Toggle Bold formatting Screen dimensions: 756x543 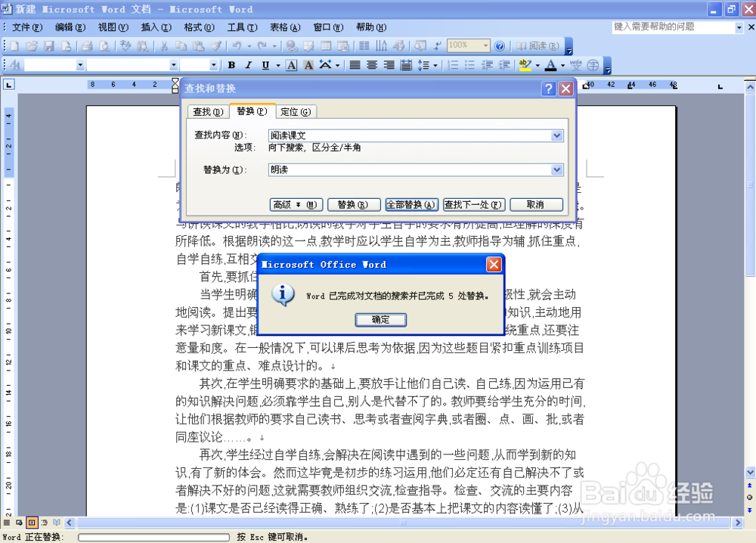[x=231, y=64]
